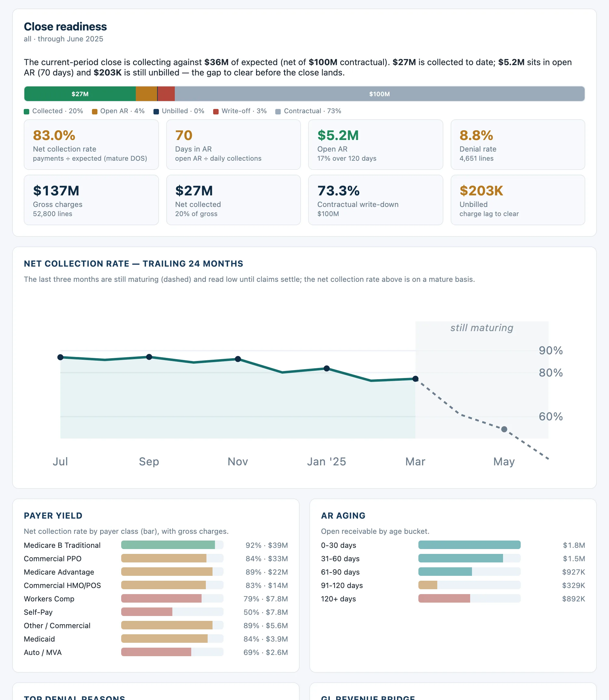609x700 pixels.
Task: Click the Other / Commercial yield bar
Action: click(172, 625)
